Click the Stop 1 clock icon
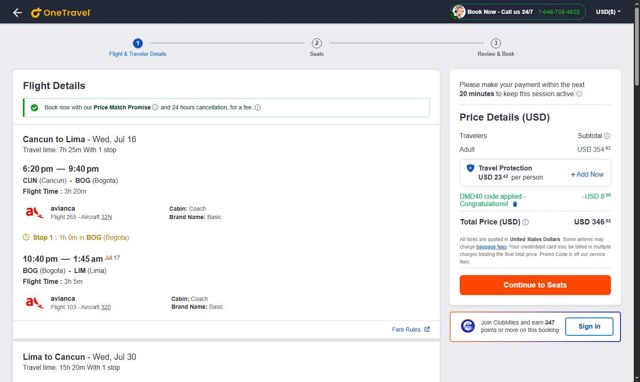This screenshot has height=382, width=640. [x=26, y=237]
